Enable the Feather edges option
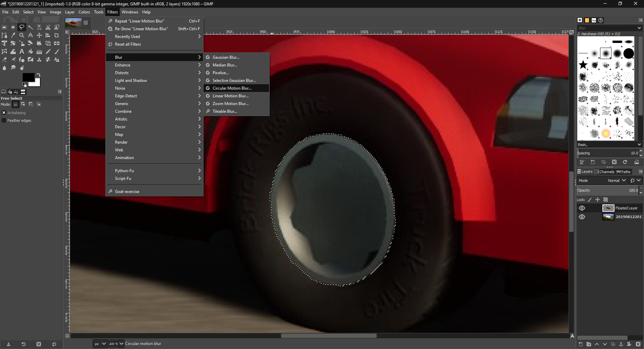Image resolution: width=644 pixels, height=349 pixels. point(4,120)
